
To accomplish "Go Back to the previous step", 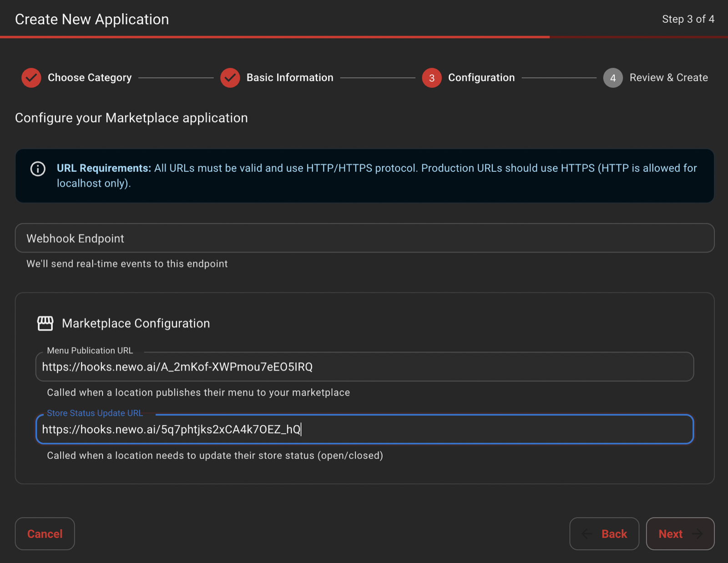I will coord(604,534).
